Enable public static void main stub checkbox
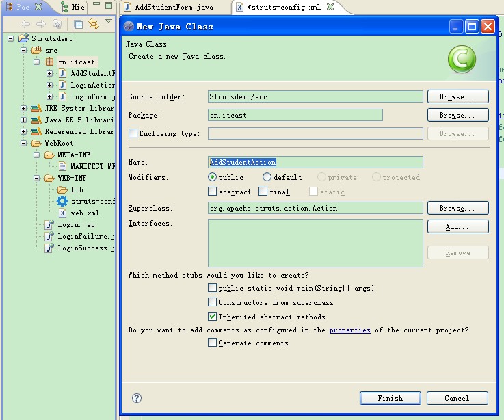The width and height of the screenshot is (504, 420). pos(212,287)
